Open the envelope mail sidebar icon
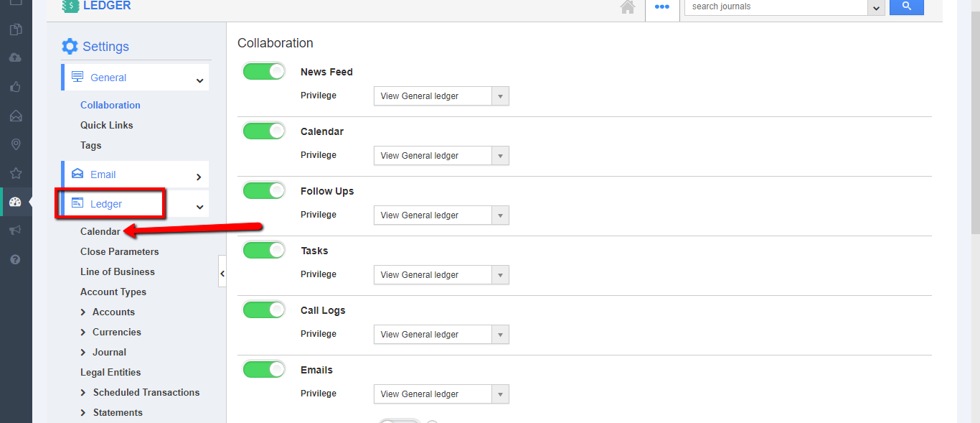This screenshot has width=980, height=423. pos(16,116)
